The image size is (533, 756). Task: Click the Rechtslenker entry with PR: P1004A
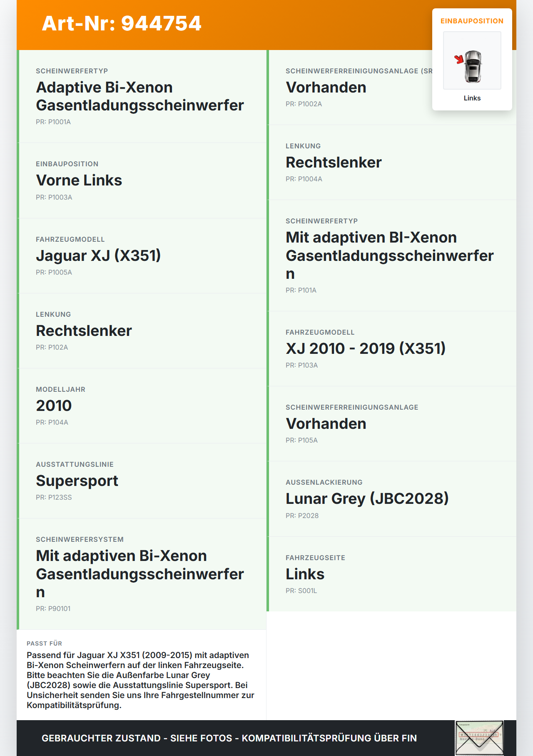(334, 162)
